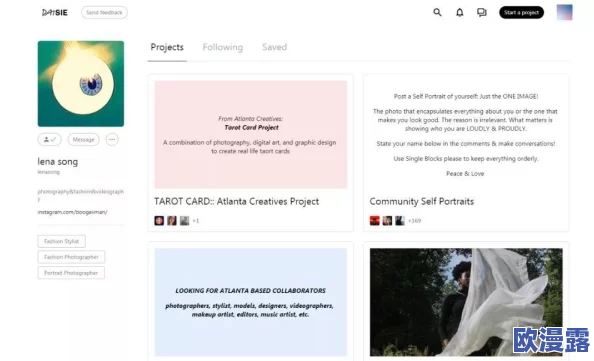Switch to the Following tab
Screen dimensions: 594x361
pos(223,47)
